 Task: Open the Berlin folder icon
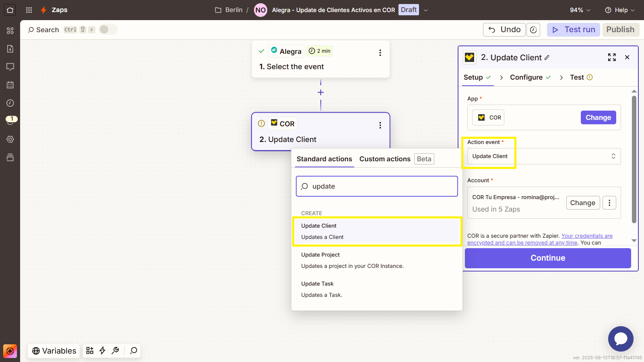[218, 10]
